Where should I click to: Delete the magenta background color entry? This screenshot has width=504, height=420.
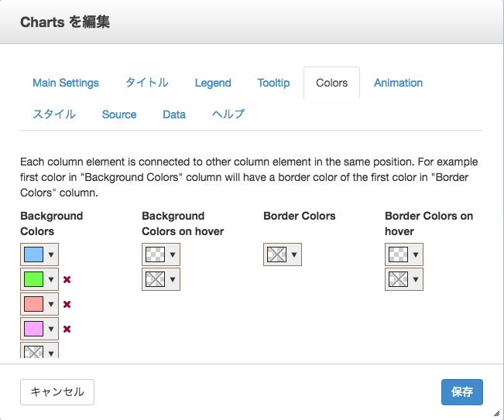pyautogui.click(x=67, y=330)
